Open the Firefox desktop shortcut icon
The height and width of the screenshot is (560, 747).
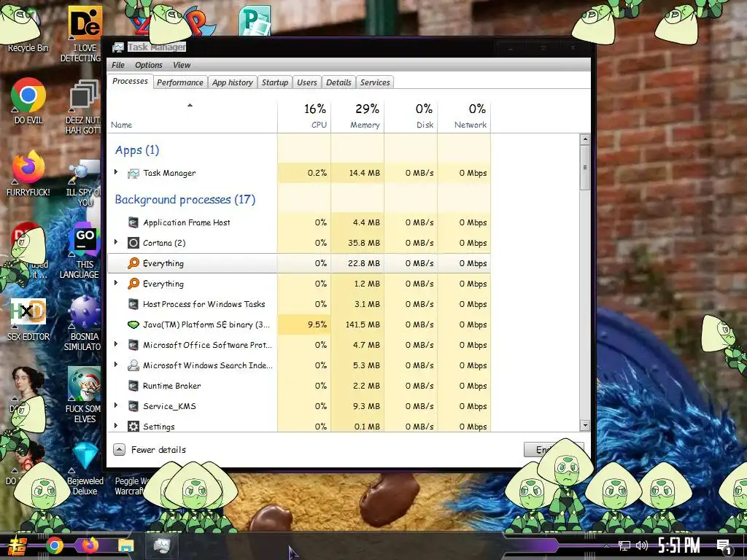pyautogui.click(x=28, y=168)
